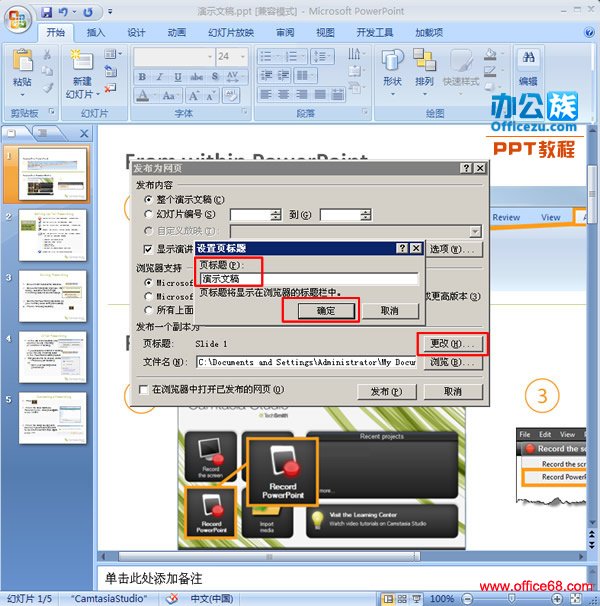Viewport: 600px width, 606px height.
Task: Select 整个演示文稿 radio option
Action: click(x=148, y=200)
